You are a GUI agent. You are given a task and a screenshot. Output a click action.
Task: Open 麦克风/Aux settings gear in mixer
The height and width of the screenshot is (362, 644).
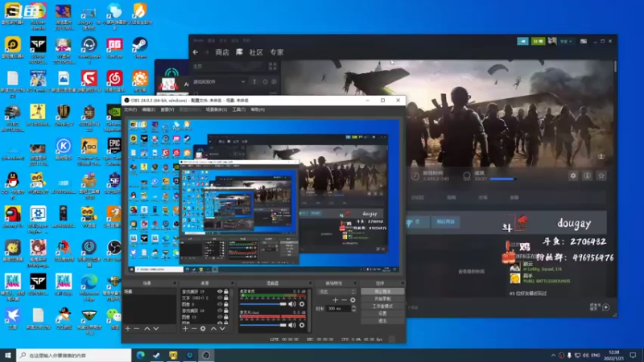[302, 325]
